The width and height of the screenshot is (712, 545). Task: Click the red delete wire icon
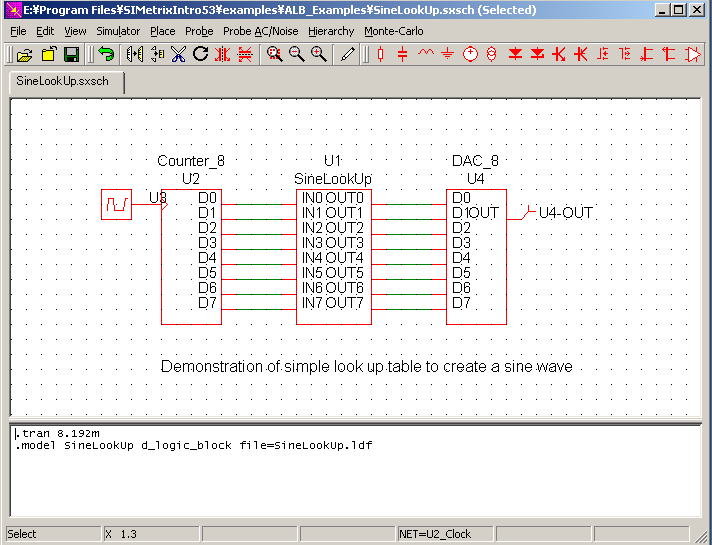point(245,54)
